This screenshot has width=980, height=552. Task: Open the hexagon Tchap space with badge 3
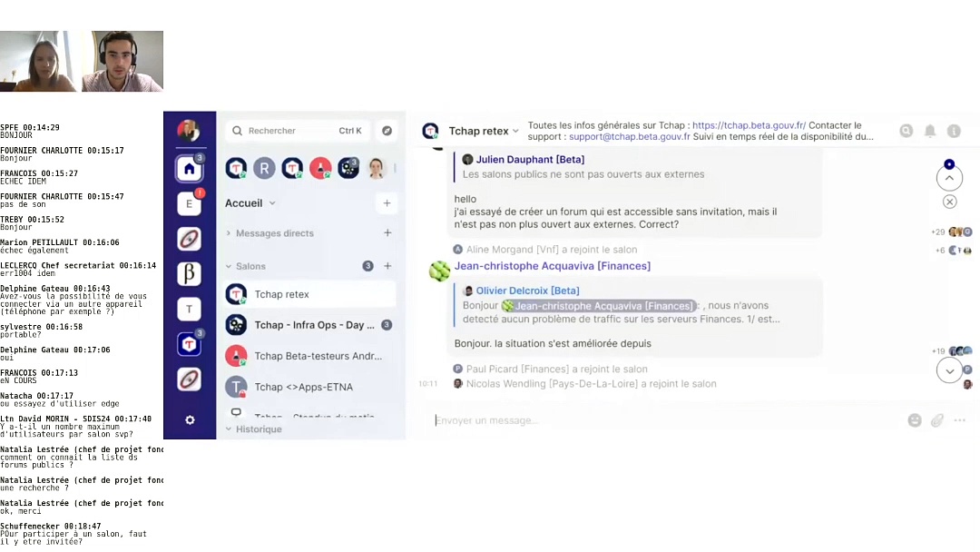(189, 344)
